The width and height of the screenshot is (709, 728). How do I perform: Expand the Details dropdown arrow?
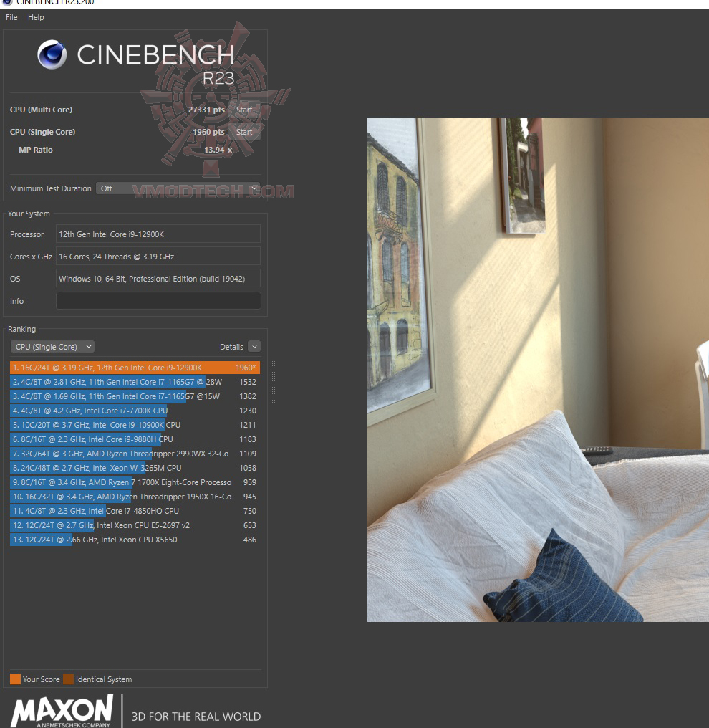point(254,347)
